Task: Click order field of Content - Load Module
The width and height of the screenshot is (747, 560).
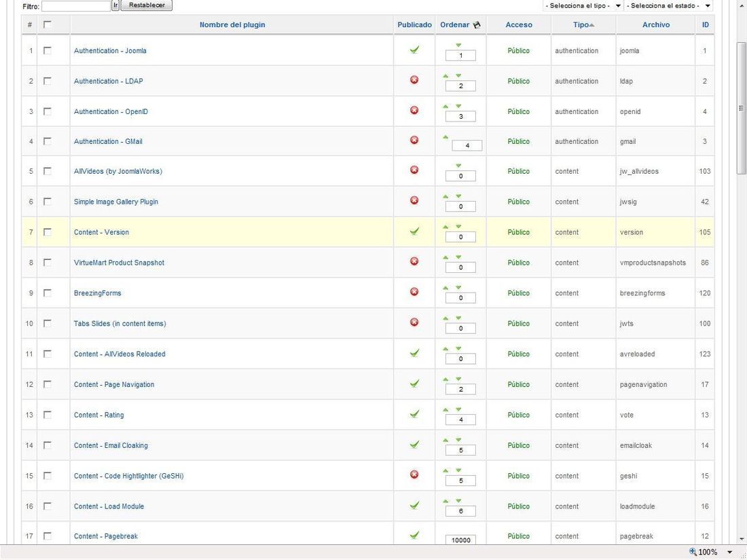Action: (x=460, y=511)
